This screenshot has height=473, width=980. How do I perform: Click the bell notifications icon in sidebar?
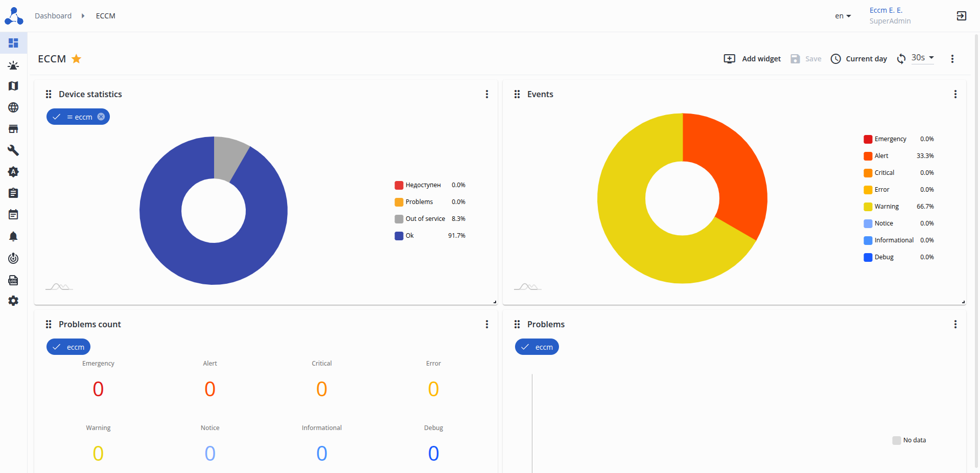click(x=13, y=236)
